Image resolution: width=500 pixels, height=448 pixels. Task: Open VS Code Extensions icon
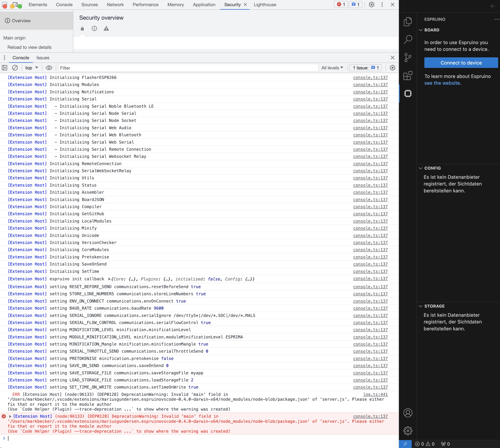pyautogui.click(x=408, y=76)
